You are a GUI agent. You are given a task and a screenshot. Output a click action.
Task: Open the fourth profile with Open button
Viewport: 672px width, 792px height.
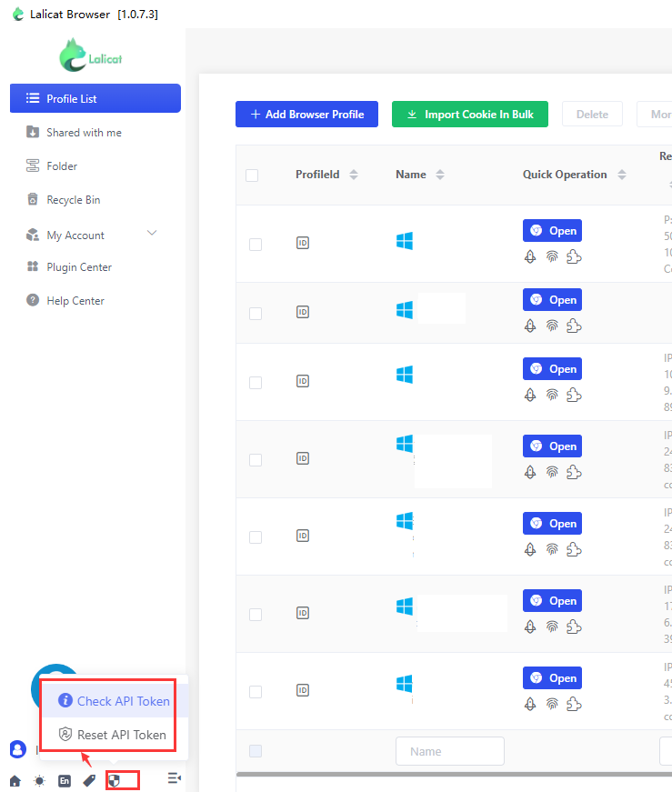(552, 446)
